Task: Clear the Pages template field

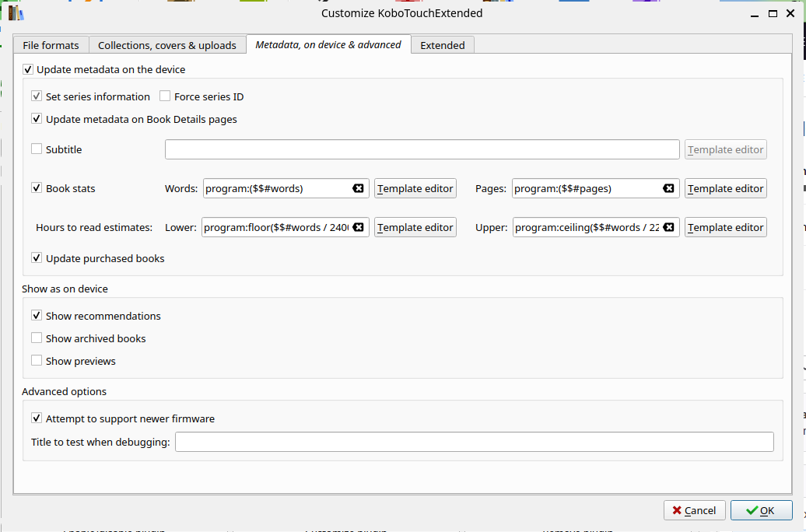Action: pyautogui.click(x=668, y=188)
